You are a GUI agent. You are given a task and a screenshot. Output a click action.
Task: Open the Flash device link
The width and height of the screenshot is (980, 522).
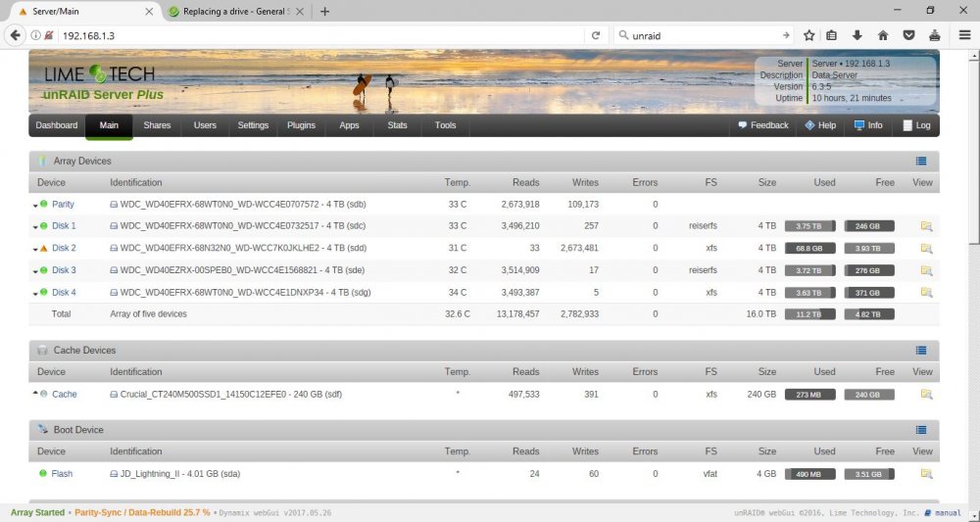(62, 474)
